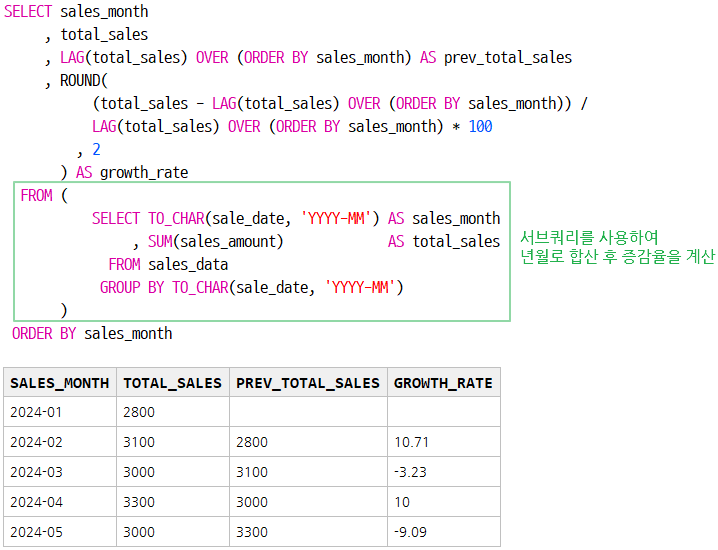This screenshot has width=718, height=550.
Task: Click the number 100 in the query
Action: [x=480, y=126]
